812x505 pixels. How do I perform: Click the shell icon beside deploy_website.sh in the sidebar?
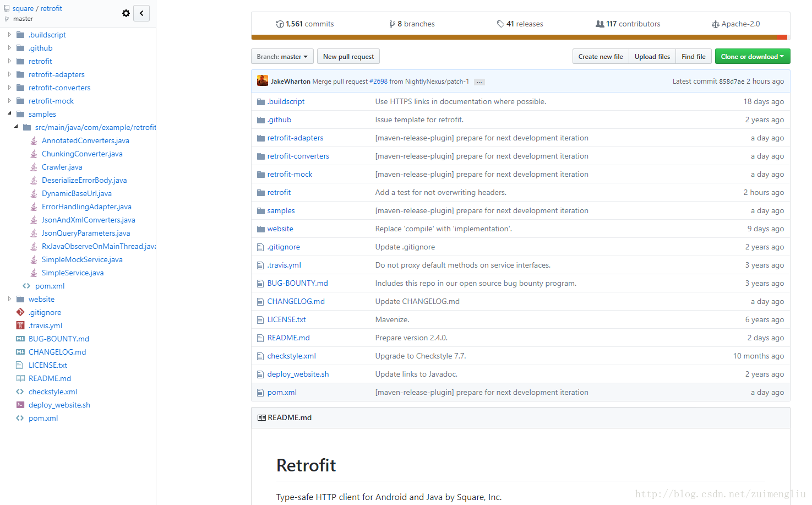coord(20,405)
